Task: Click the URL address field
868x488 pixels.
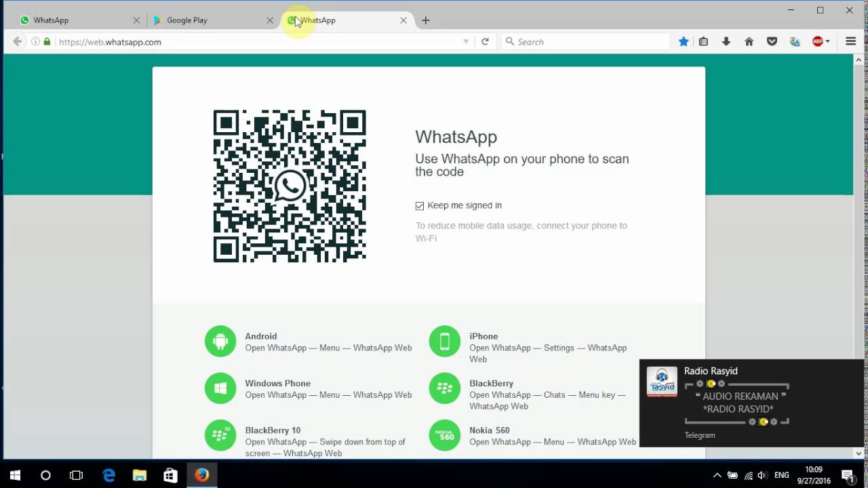Action: point(258,42)
